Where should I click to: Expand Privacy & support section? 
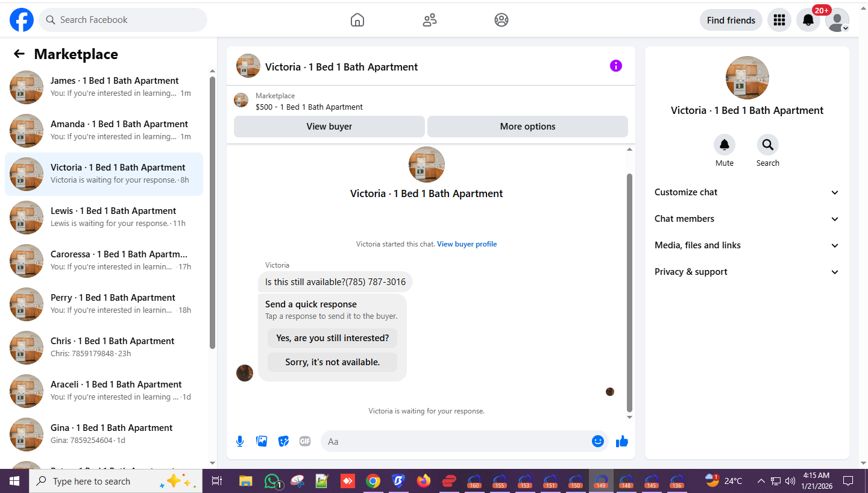coord(747,272)
